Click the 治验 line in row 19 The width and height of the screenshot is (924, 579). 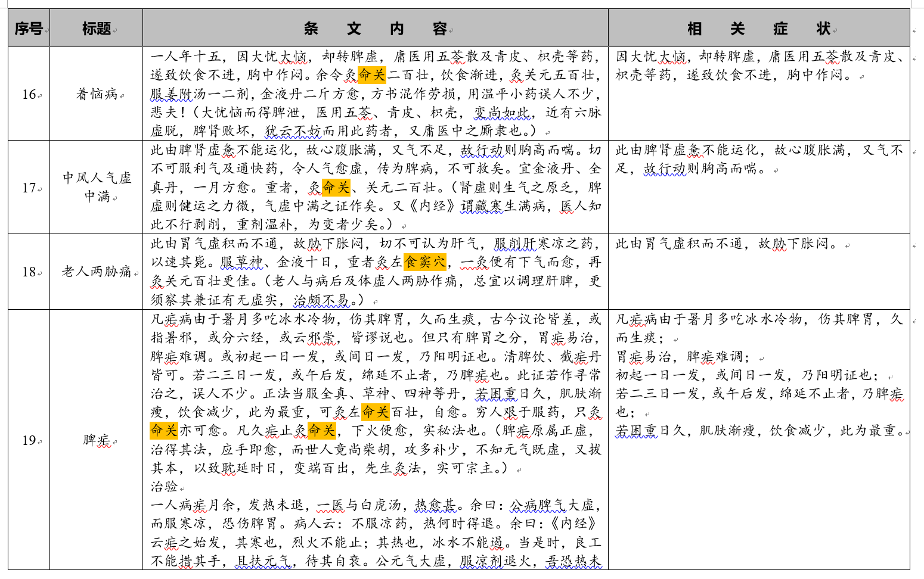165,487
